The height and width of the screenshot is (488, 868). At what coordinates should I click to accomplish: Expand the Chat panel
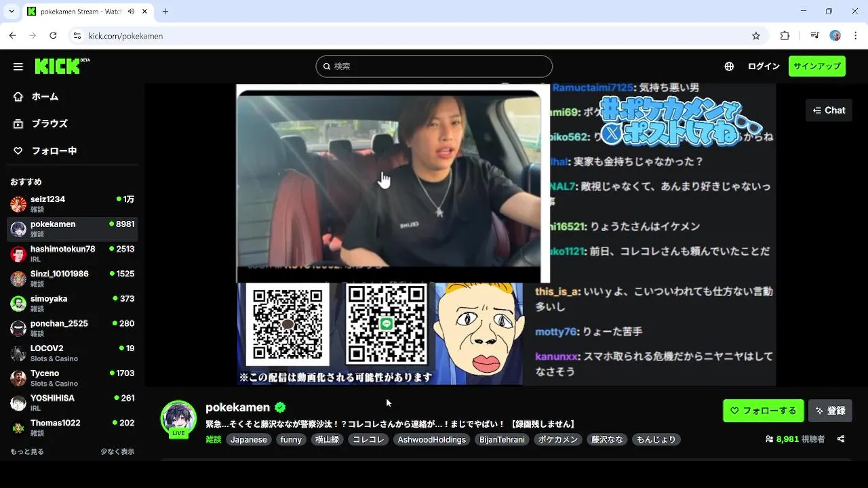click(x=829, y=110)
